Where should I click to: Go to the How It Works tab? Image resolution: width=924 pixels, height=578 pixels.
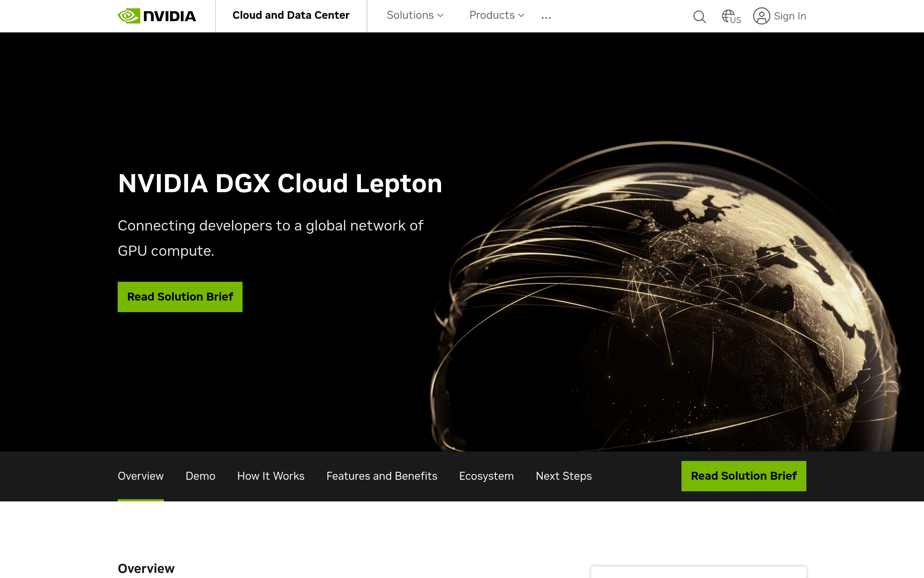(271, 476)
